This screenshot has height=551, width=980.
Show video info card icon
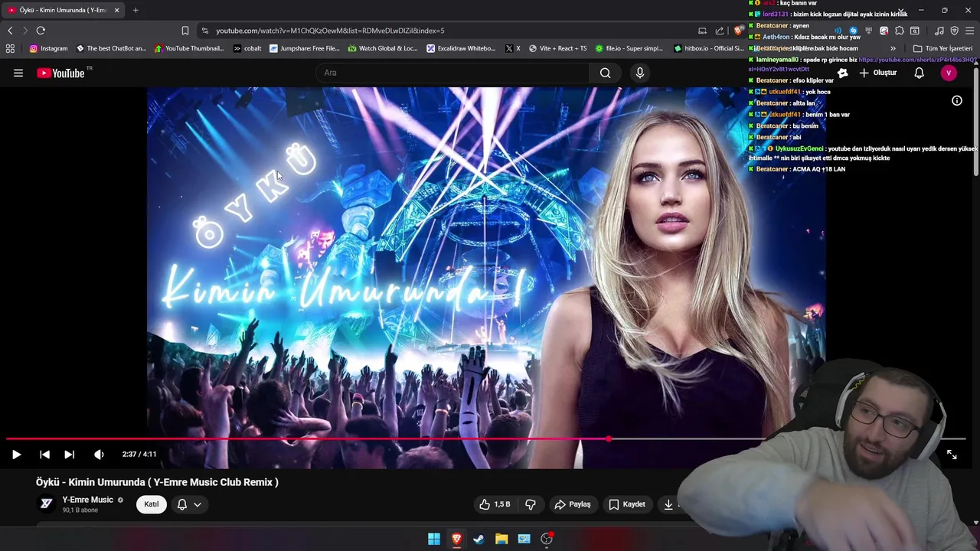(956, 100)
